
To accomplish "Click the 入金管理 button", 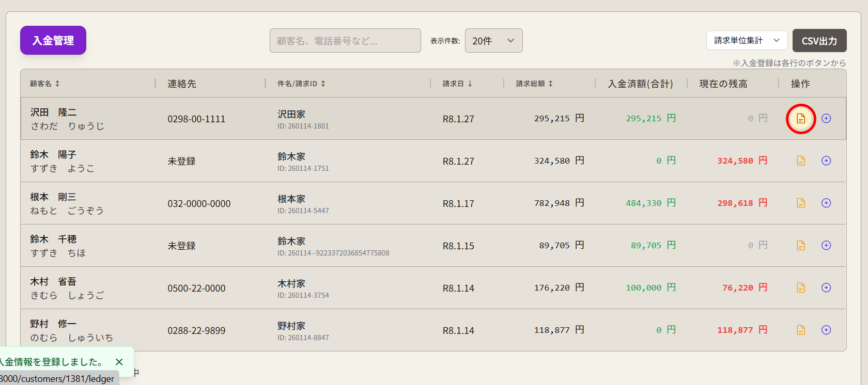I will coord(53,40).
